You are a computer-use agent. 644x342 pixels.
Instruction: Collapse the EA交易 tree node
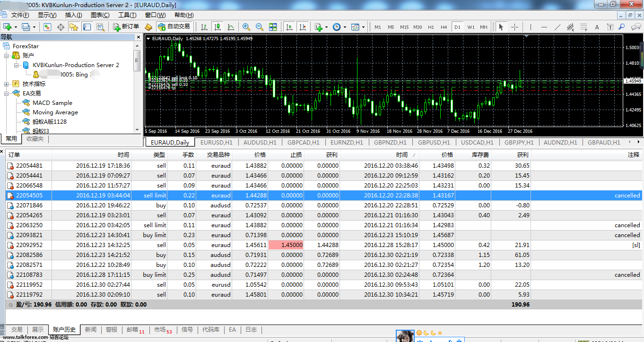[7, 94]
